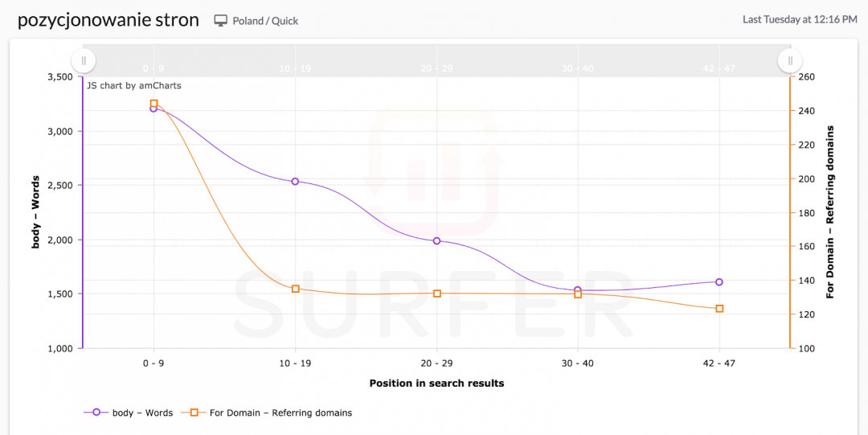Viewport: 868px width, 435px height.
Task: Select the Words data point at 0 - 9
Action: [x=154, y=109]
